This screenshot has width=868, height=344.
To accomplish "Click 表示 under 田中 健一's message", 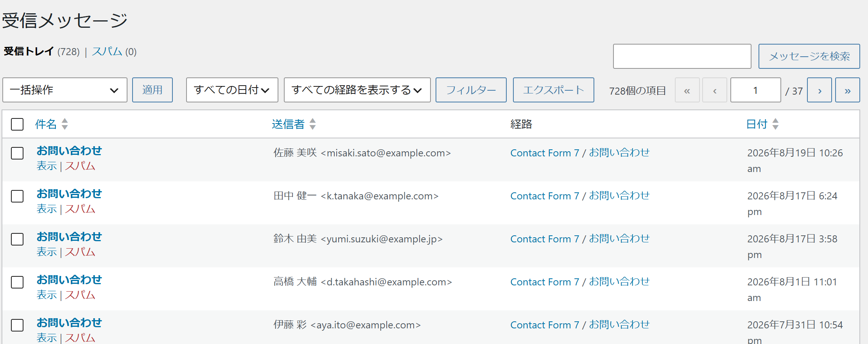I will (47, 209).
